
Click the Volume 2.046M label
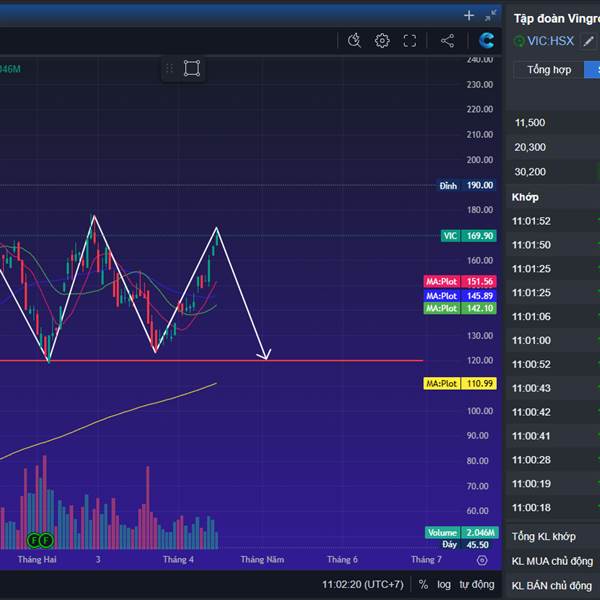point(461,533)
